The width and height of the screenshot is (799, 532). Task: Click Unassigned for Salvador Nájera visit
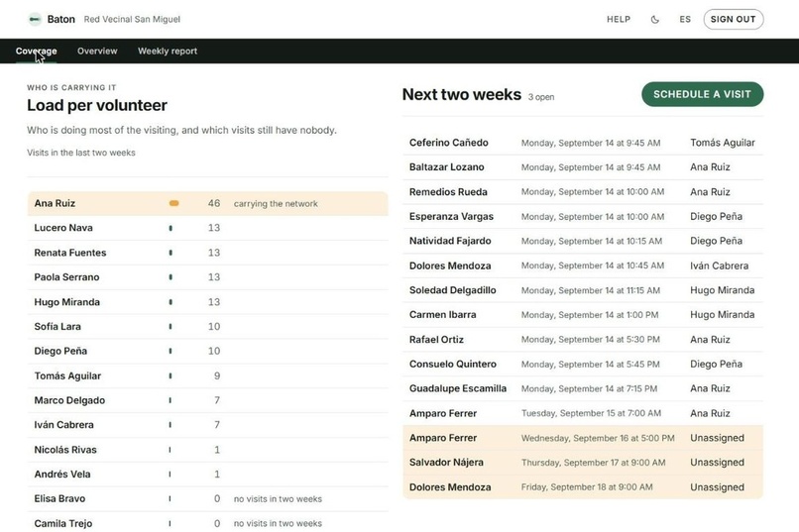717,463
